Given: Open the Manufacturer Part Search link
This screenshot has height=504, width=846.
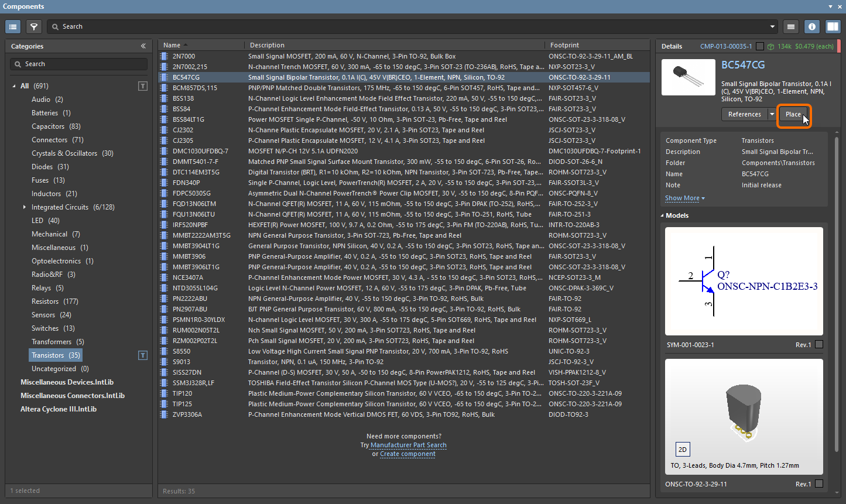Looking at the screenshot, I should (x=408, y=445).
